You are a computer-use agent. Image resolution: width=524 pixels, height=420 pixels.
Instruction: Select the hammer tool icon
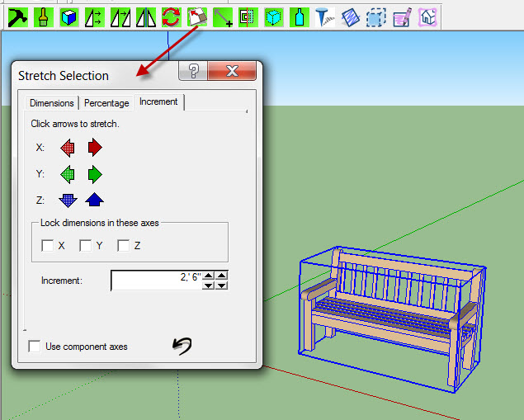17,17
